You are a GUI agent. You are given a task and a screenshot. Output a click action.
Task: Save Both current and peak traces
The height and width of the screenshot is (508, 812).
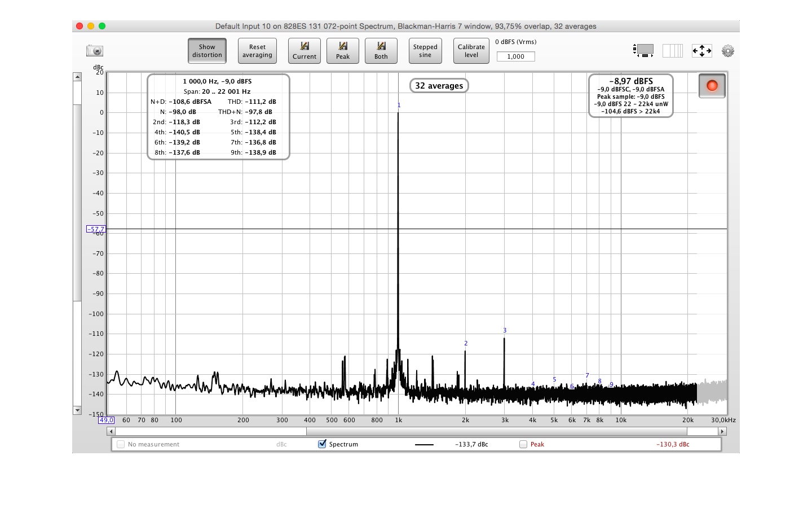pos(381,51)
